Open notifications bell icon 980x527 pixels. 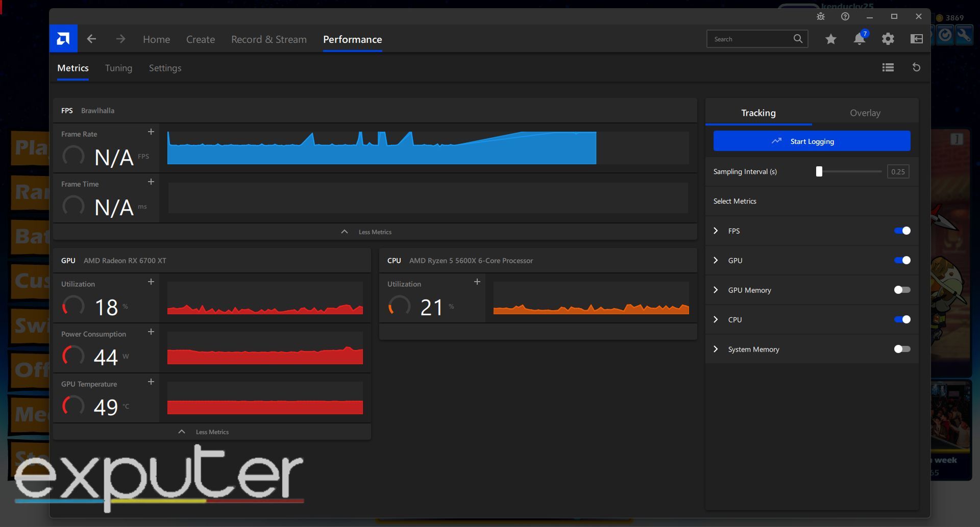(860, 39)
